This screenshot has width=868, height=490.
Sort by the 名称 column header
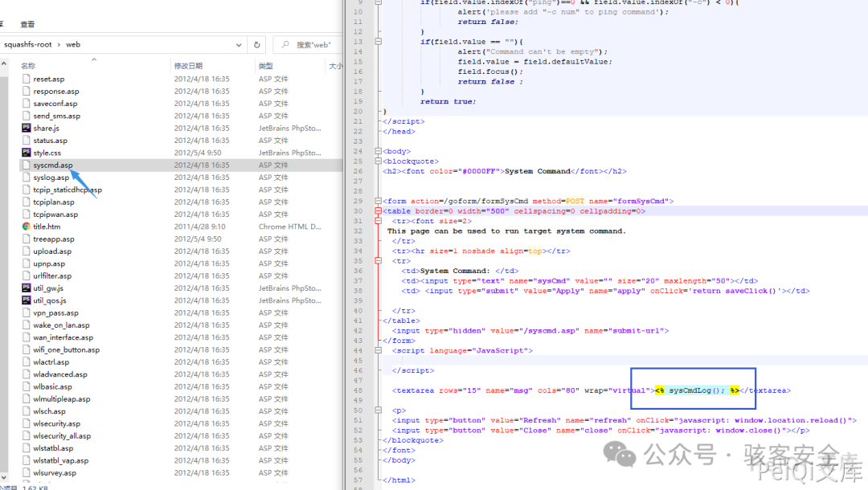click(28, 66)
